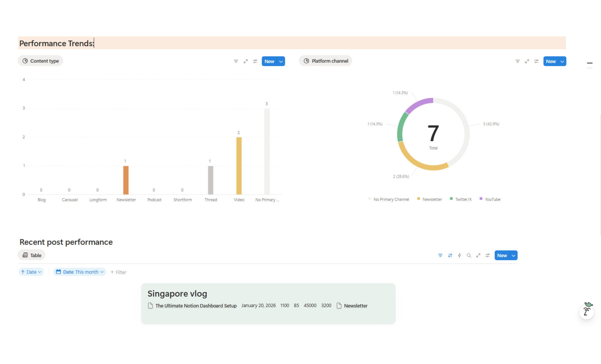Click the 2 (28.6%) donut label
The height and width of the screenshot is (364, 601).
401,177
